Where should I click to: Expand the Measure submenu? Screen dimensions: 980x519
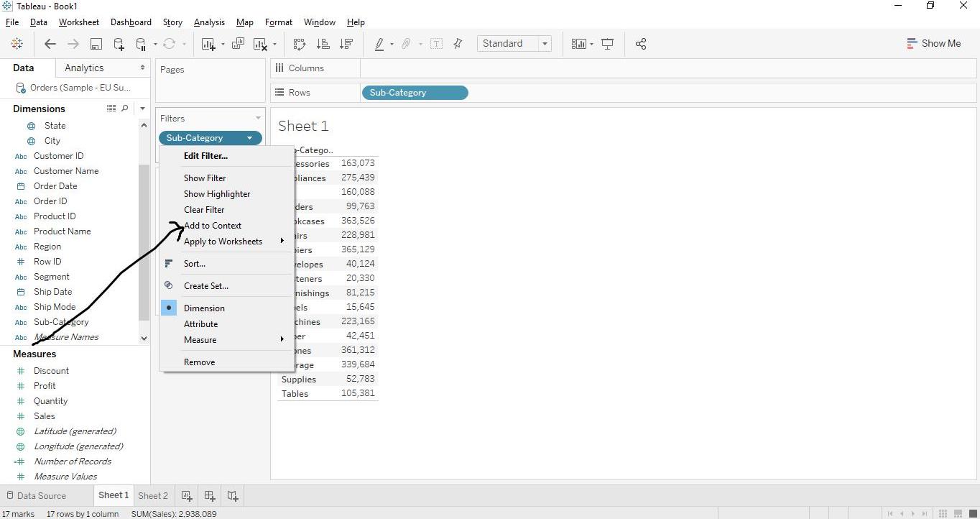pos(281,339)
